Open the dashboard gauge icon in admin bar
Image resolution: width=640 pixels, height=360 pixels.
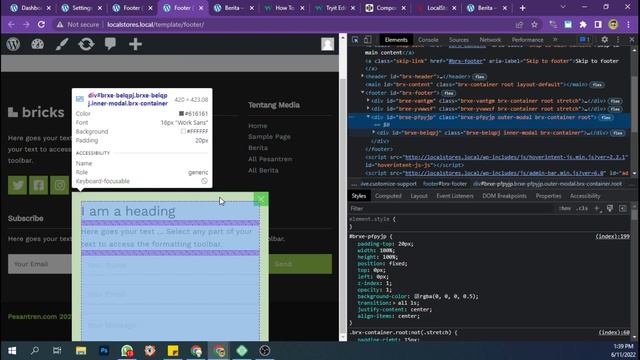tap(38, 44)
